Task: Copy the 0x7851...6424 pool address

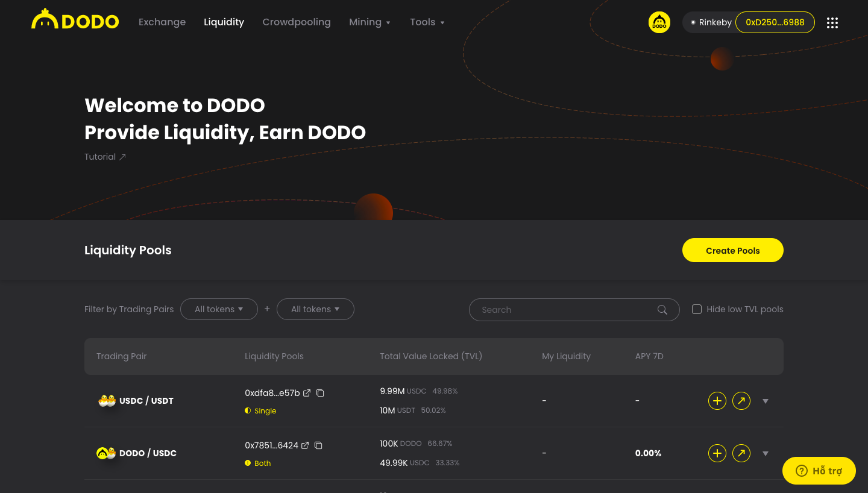Action: pyautogui.click(x=318, y=445)
